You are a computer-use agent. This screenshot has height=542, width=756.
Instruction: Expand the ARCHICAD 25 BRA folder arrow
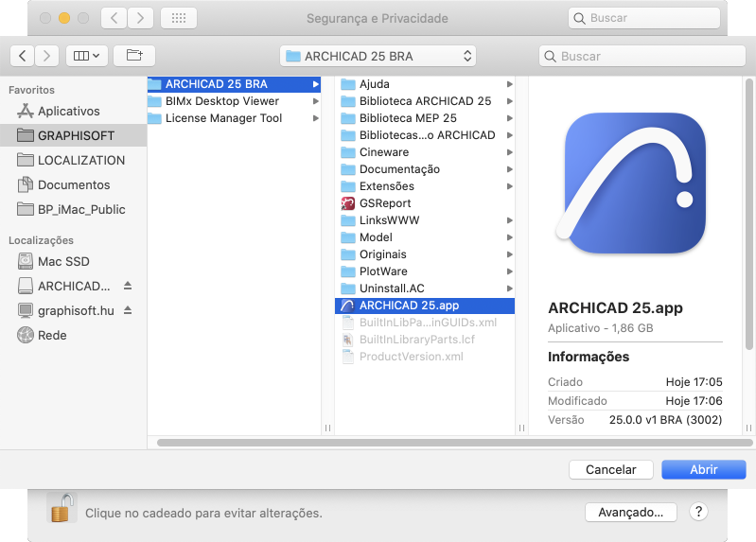(x=315, y=84)
